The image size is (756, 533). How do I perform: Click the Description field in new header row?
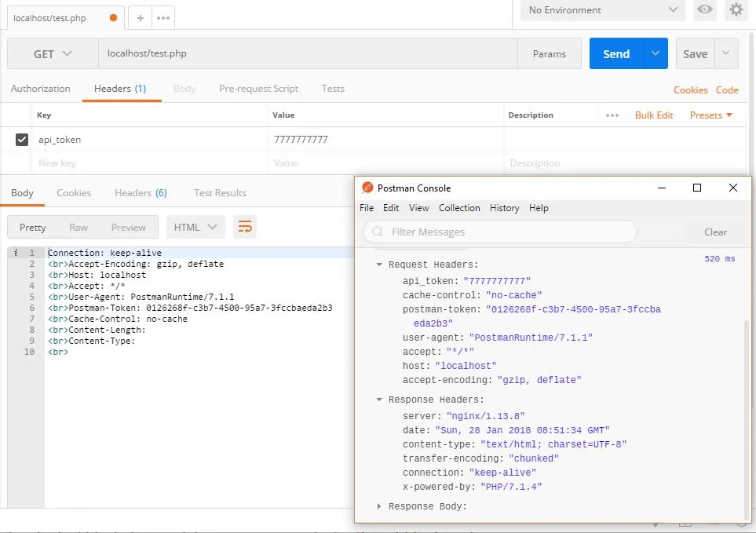coord(625,163)
